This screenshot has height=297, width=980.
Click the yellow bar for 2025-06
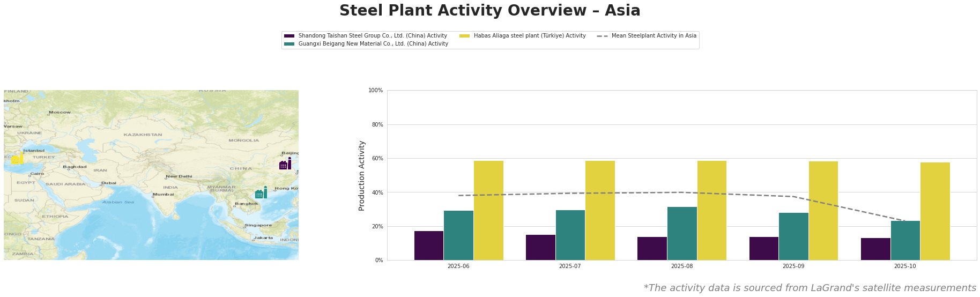click(488, 210)
